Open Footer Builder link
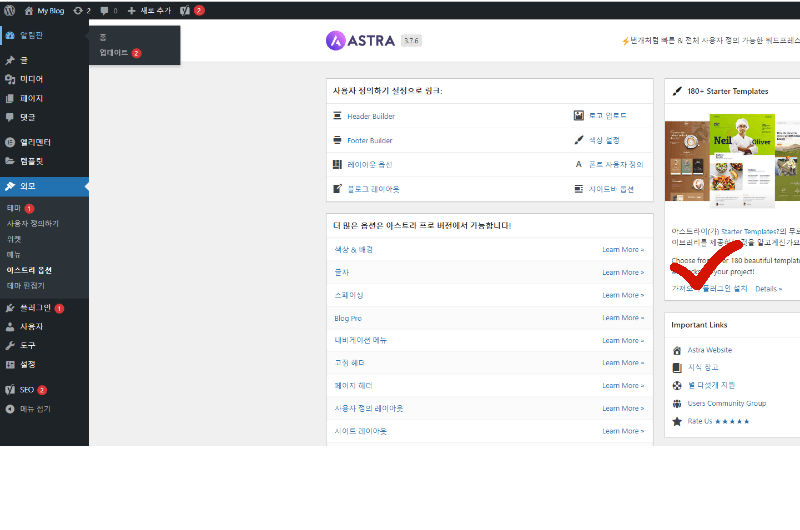The image size is (800, 530). (369, 140)
